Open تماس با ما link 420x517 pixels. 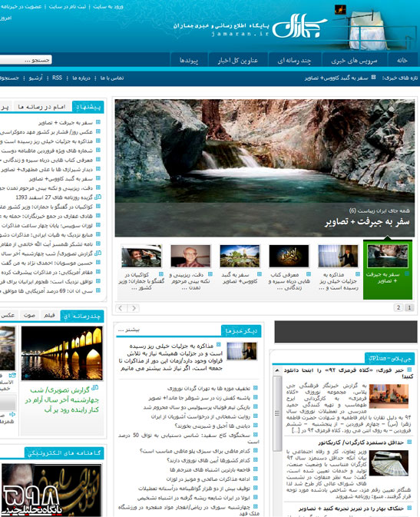(112, 78)
